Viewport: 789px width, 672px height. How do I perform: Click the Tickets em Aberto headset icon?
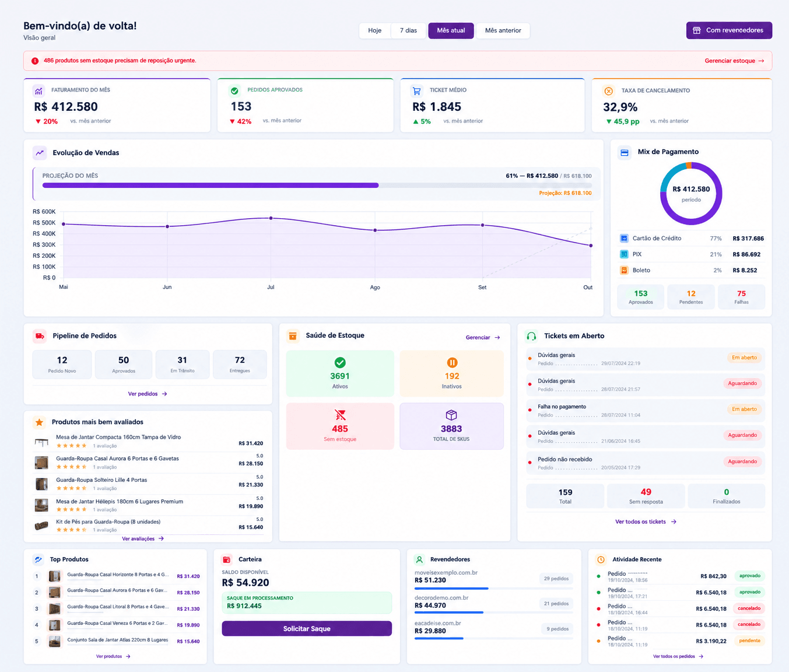531,336
